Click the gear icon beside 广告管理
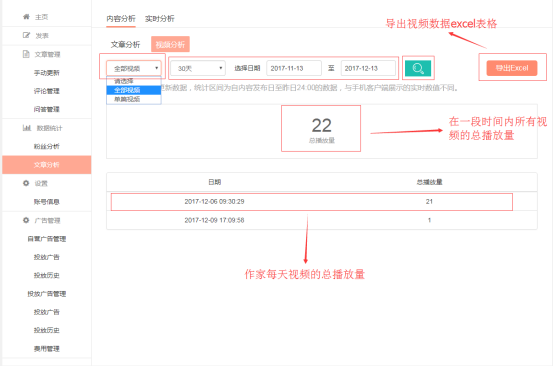The image size is (553, 367). pos(26,220)
